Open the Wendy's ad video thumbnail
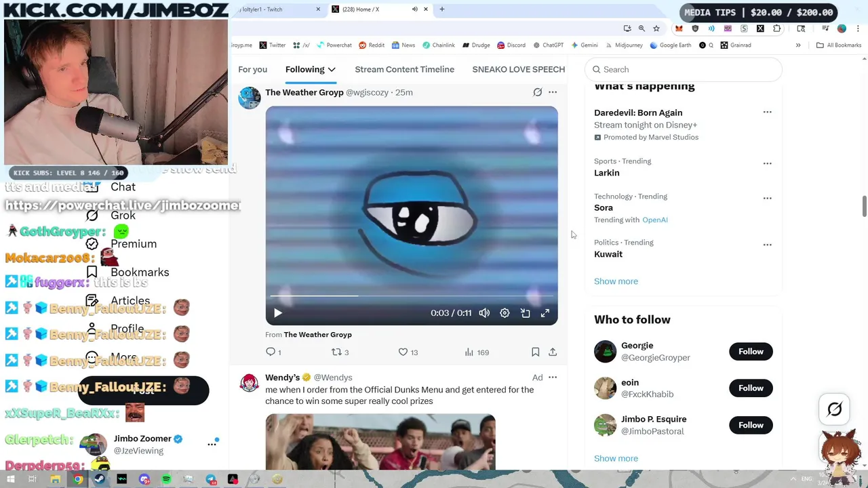The image size is (868, 488). point(380,442)
